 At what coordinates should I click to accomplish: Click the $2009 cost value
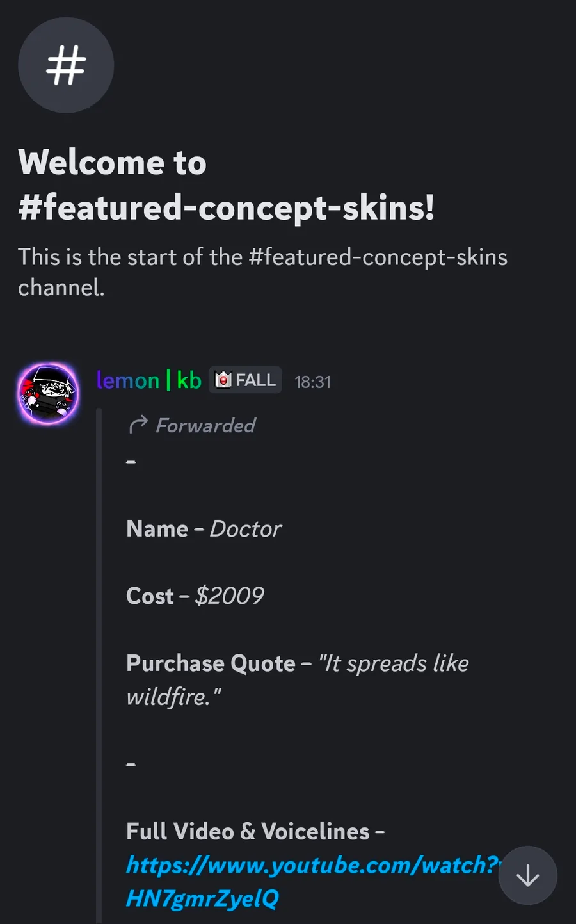point(229,596)
